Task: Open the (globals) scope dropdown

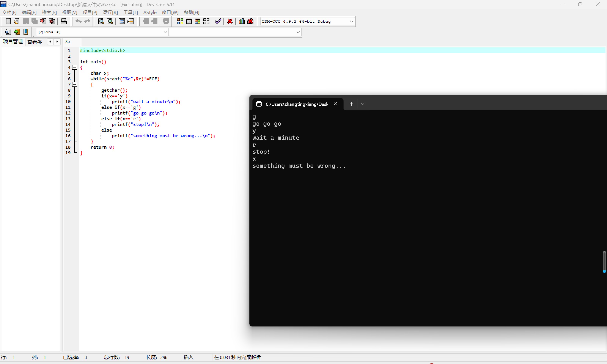Action: (x=165, y=32)
